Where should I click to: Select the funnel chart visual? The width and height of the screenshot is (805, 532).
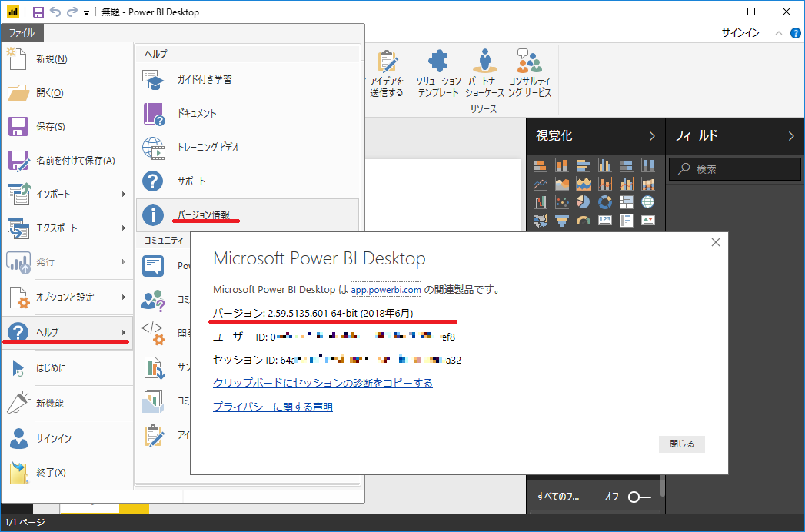561,221
